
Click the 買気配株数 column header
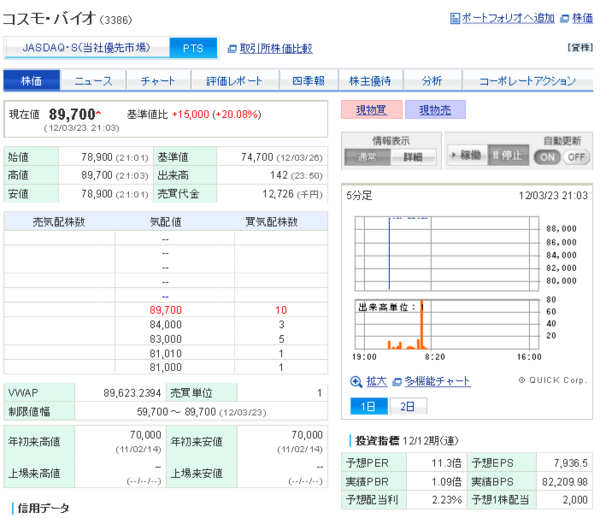point(272,222)
